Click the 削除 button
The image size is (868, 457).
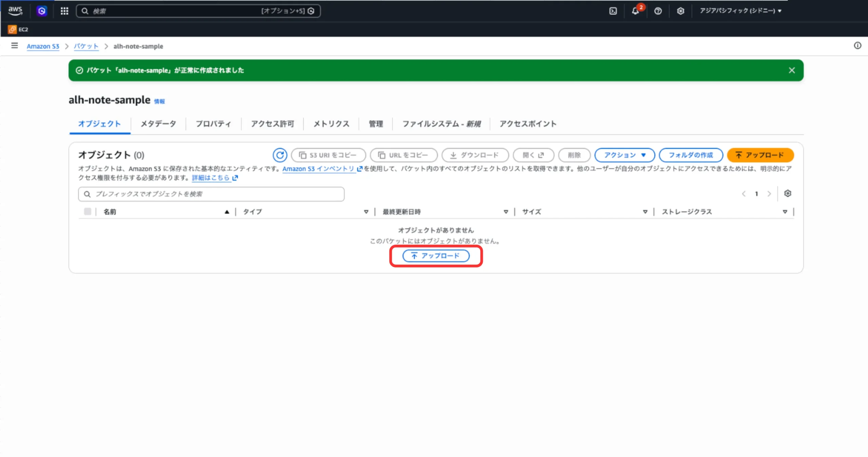574,155
